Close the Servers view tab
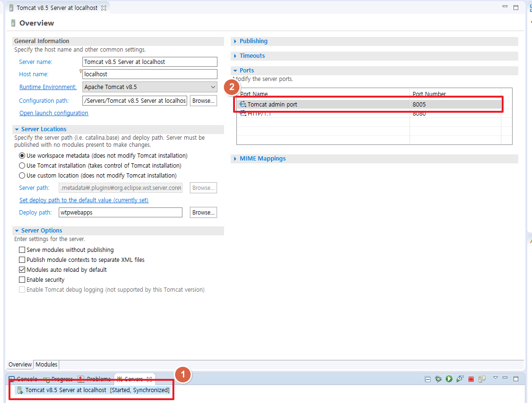 coord(149,379)
